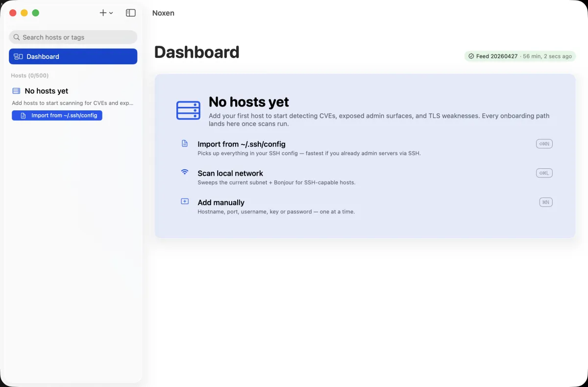Click the plus icon to add a new host
Screen dimensions: 588x387
coord(102,13)
